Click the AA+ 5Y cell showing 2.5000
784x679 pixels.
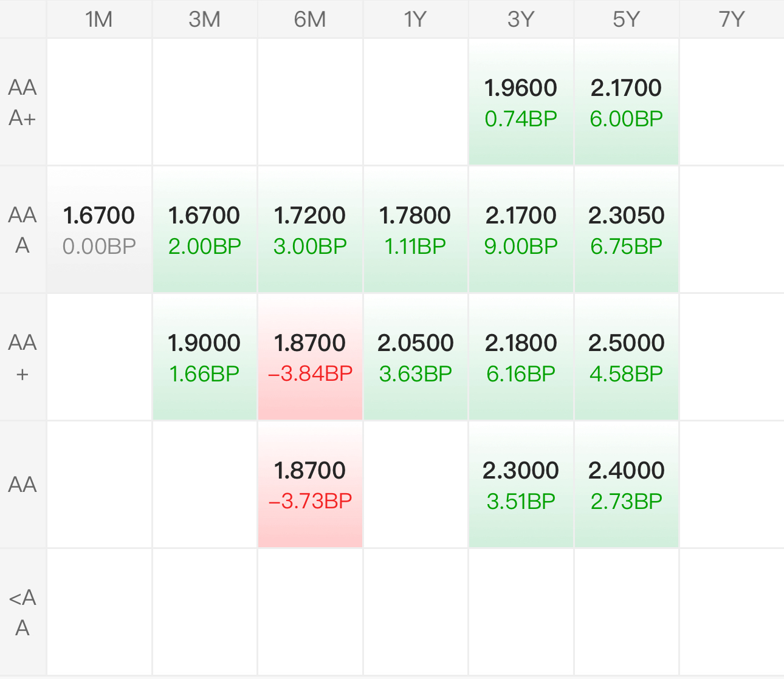(x=627, y=357)
